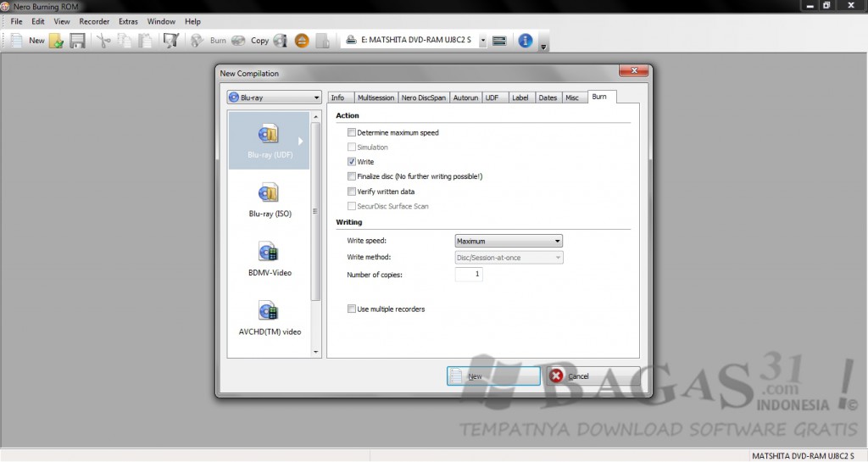Open the Blu-ray disc type dropdown
The image size is (868, 462).
(x=274, y=97)
